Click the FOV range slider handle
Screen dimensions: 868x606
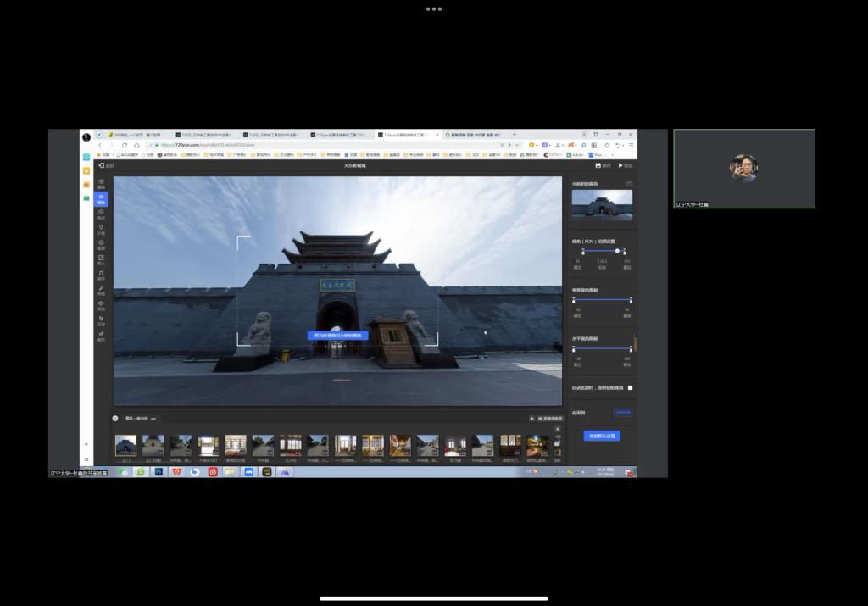click(617, 251)
